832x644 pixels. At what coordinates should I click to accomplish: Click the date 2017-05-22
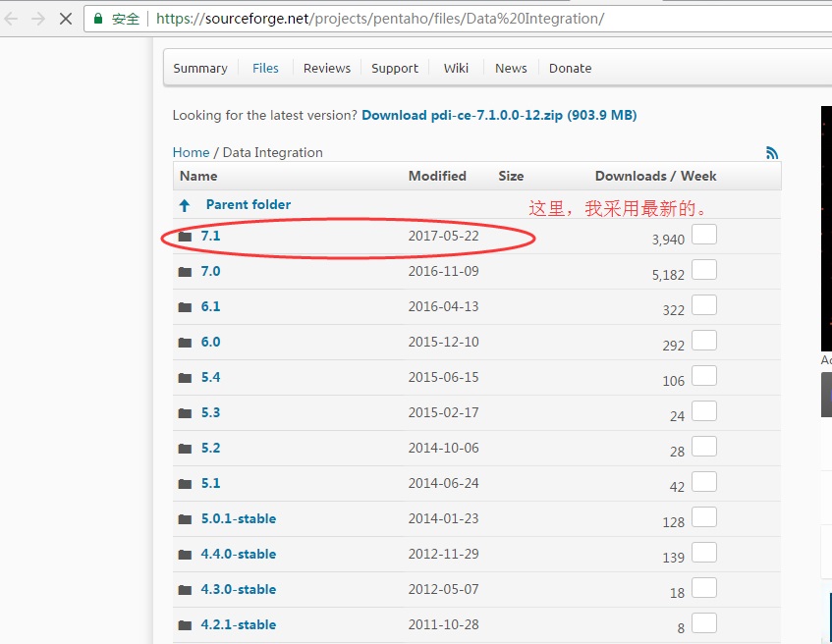click(444, 236)
